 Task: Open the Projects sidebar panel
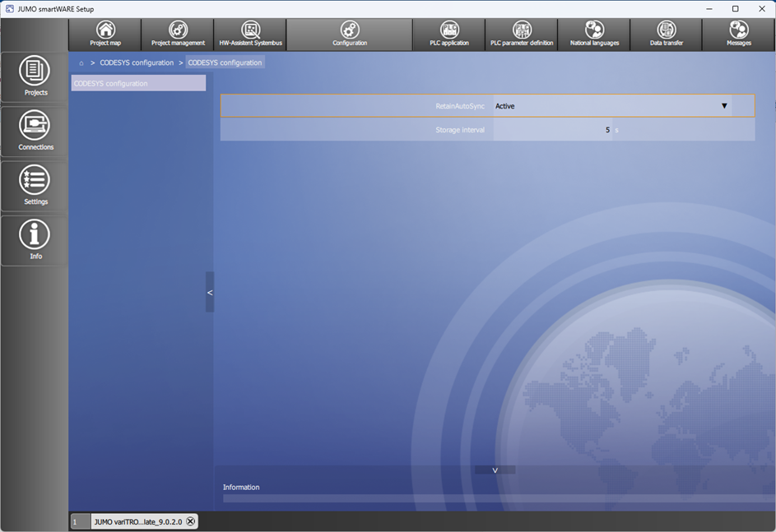[x=35, y=76]
